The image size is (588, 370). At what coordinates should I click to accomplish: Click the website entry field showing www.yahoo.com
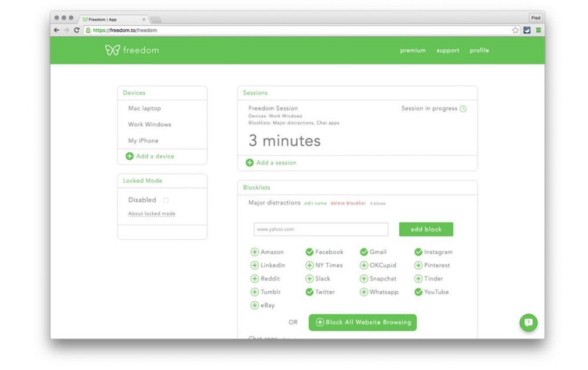click(321, 229)
